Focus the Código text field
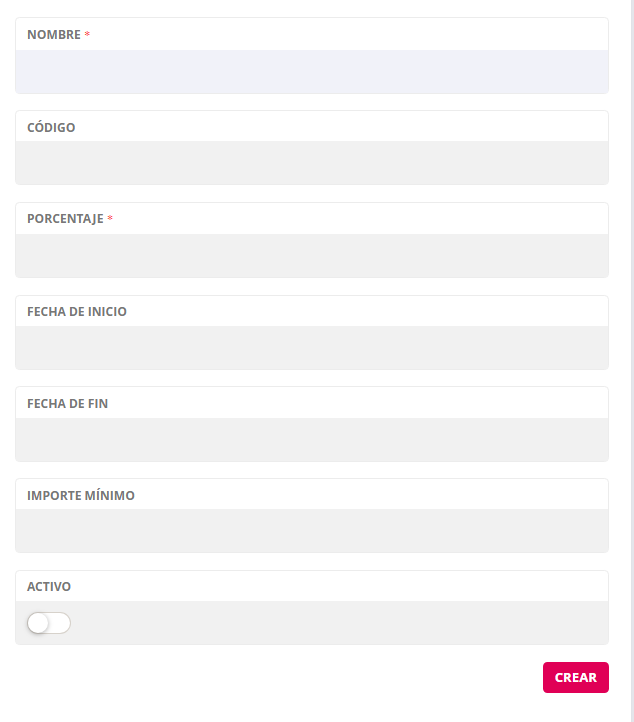 311,163
